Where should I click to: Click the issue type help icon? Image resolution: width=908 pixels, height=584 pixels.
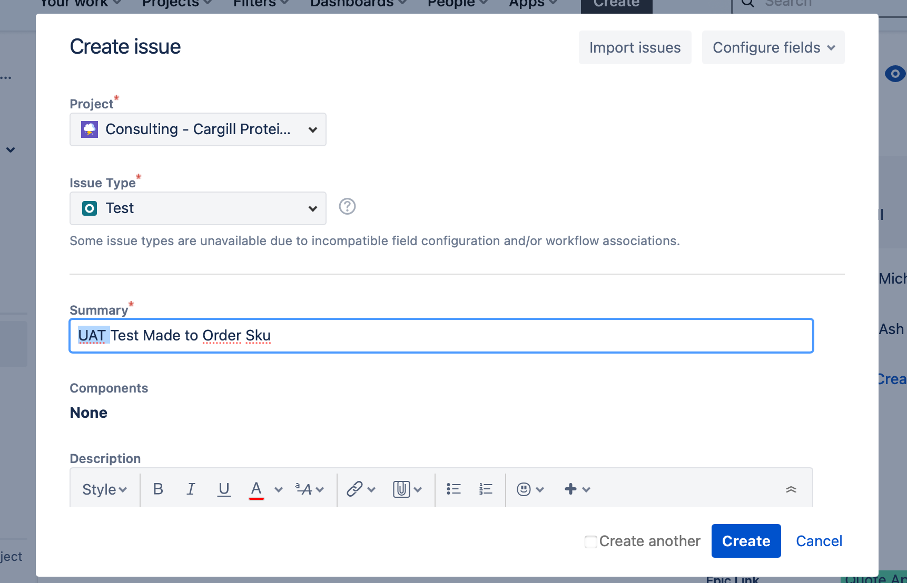[347, 207]
